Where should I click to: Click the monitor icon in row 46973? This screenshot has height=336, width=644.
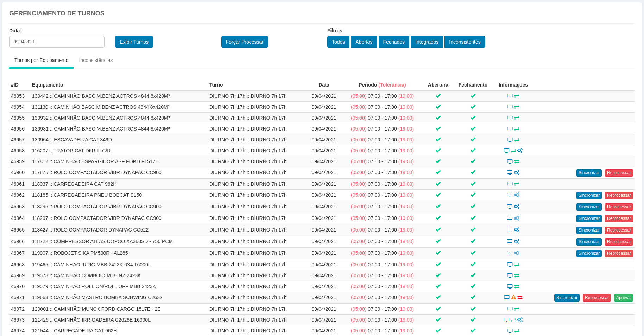point(506,320)
